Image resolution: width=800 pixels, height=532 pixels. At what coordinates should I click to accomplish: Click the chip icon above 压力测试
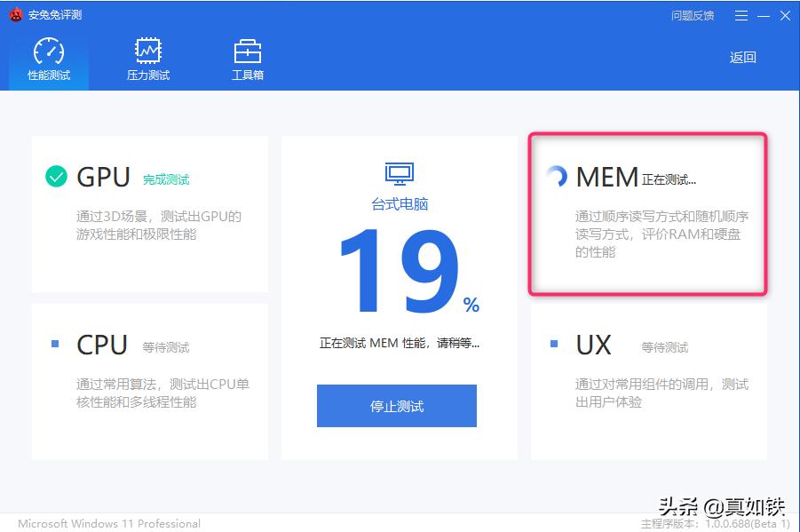(147, 51)
